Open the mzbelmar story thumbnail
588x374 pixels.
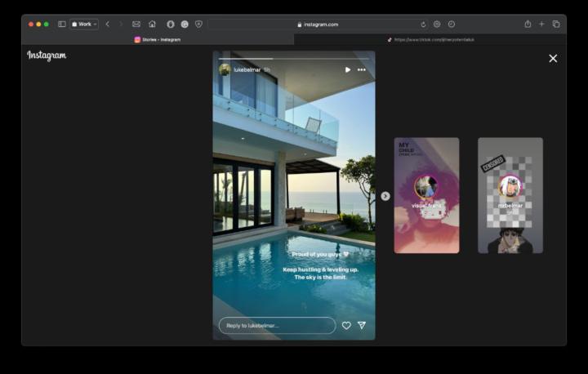click(x=510, y=195)
